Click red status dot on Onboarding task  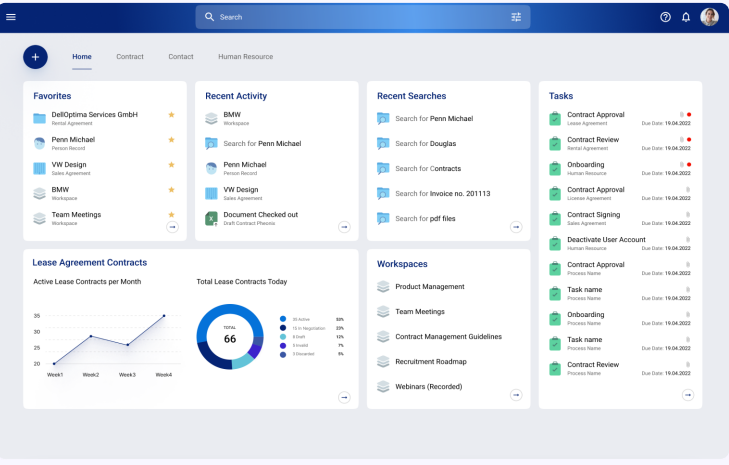coord(689,164)
